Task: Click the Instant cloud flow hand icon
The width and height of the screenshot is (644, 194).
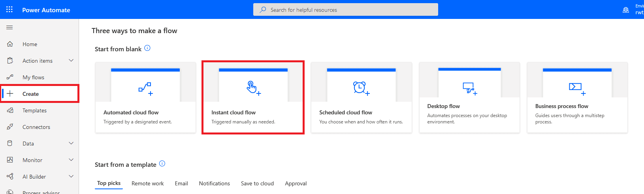Action: (253, 88)
